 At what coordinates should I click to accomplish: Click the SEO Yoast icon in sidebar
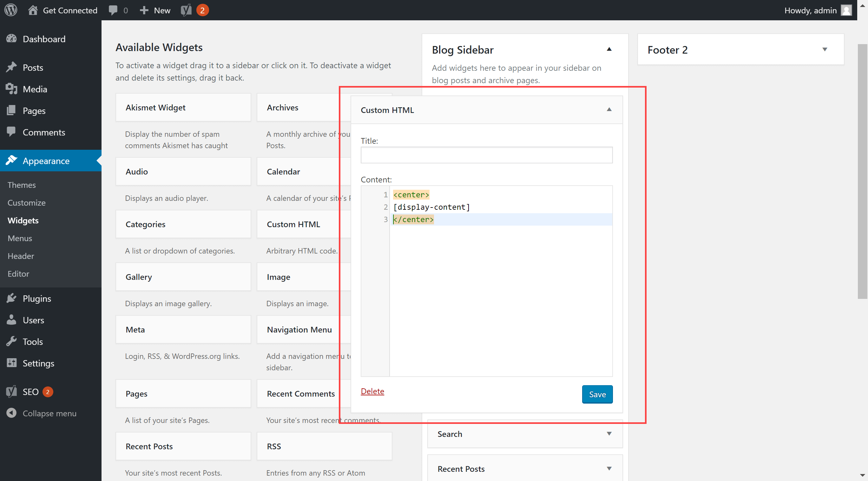click(x=11, y=391)
